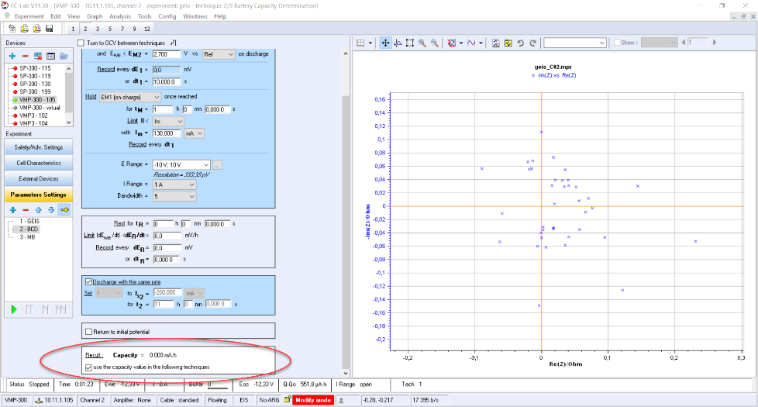Click the graph undo arrow icon

click(x=521, y=43)
